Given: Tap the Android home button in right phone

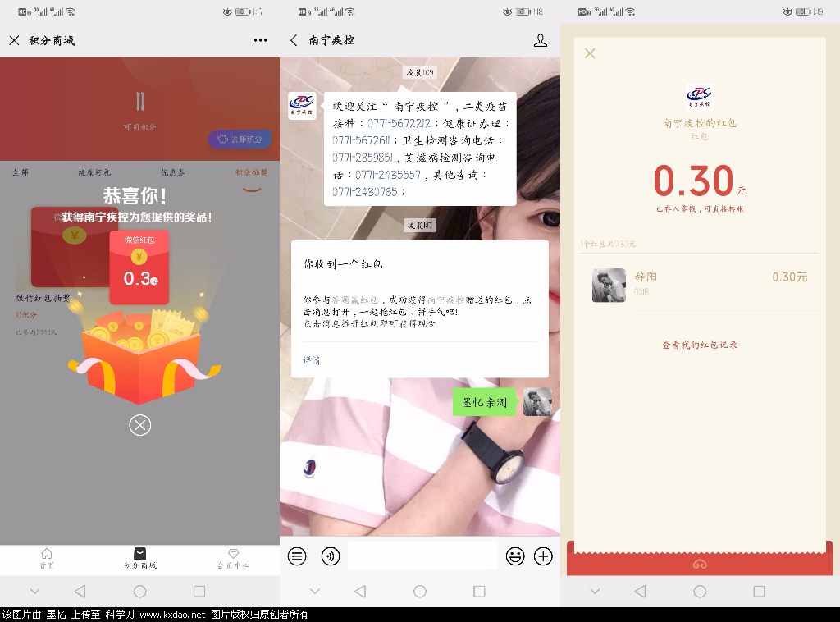Looking at the screenshot, I should click(x=700, y=591).
